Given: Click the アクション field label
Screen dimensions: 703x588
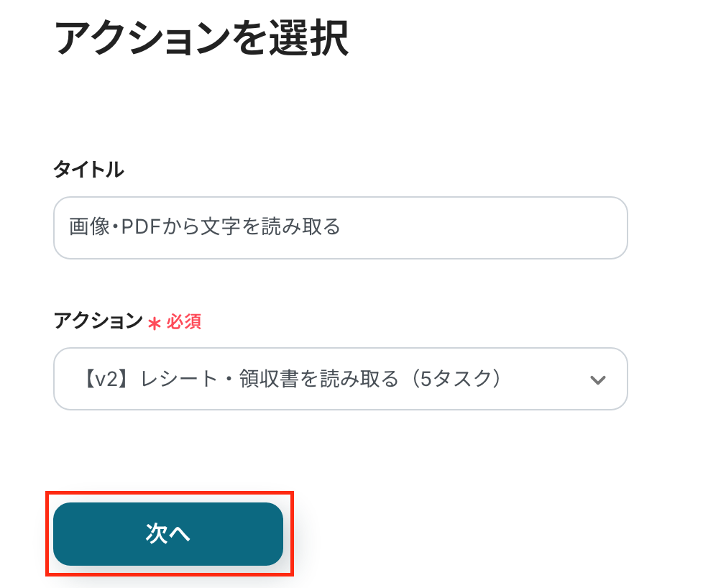Looking at the screenshot, I should 98,321.
